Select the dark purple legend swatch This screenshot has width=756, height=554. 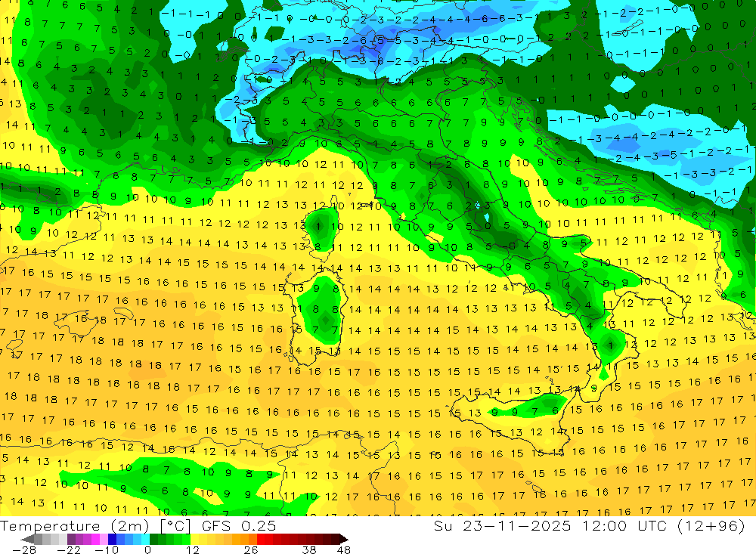(x=71, y=539)
